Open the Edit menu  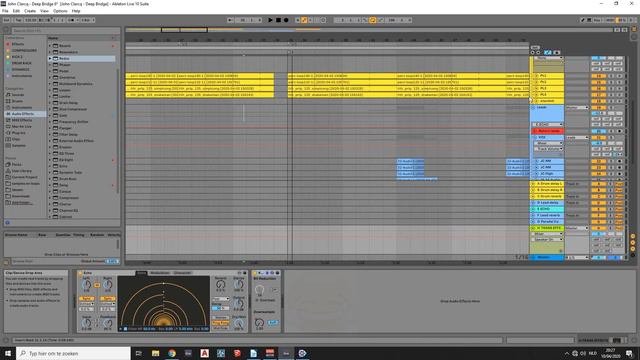point(16,11)
